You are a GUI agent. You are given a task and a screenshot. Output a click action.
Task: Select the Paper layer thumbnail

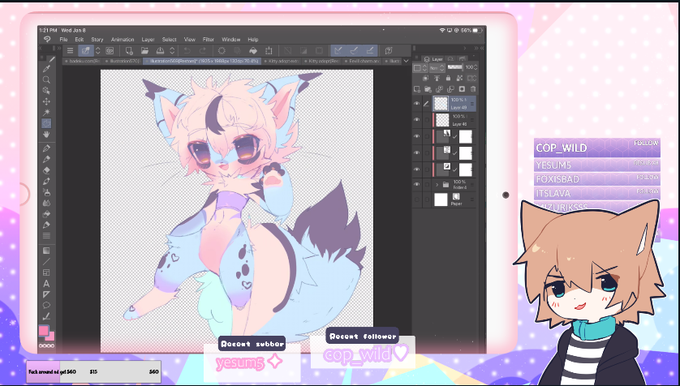point(441,200)
